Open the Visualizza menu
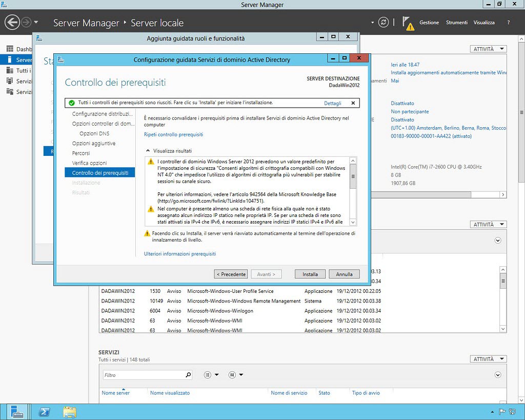Viewport: 525px width, 420px height. click(x=484, y=23)
